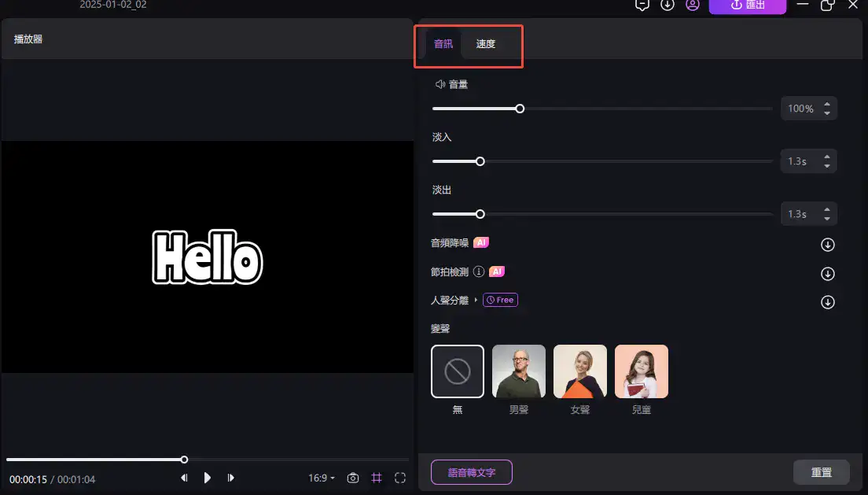Download the 人聲分離 feature via its arrow icon

827,301
